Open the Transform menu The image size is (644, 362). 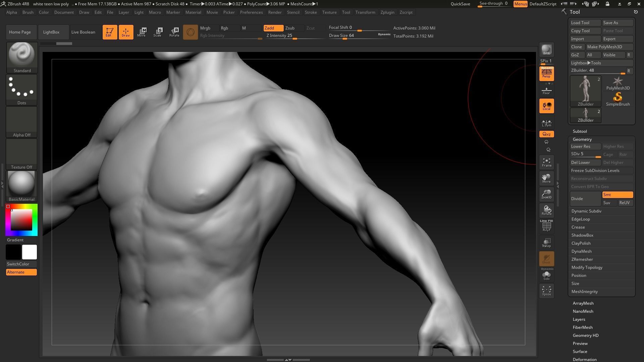point(365,12)
